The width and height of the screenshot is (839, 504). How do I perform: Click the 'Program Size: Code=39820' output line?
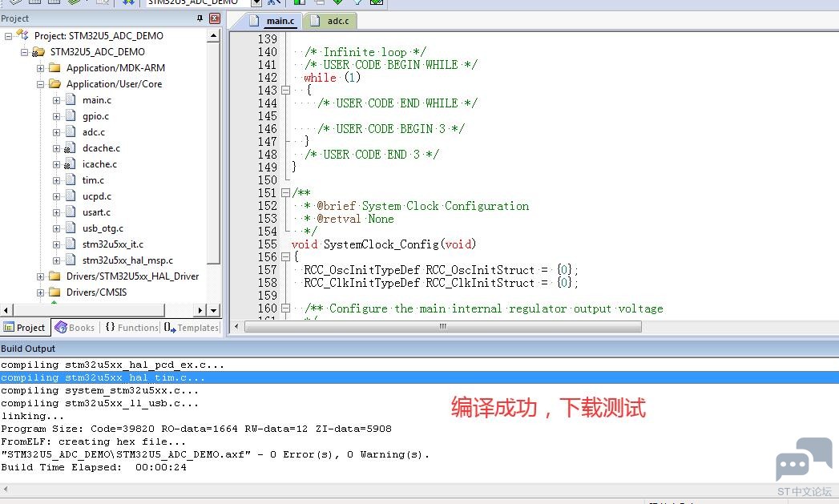[196, 429]
